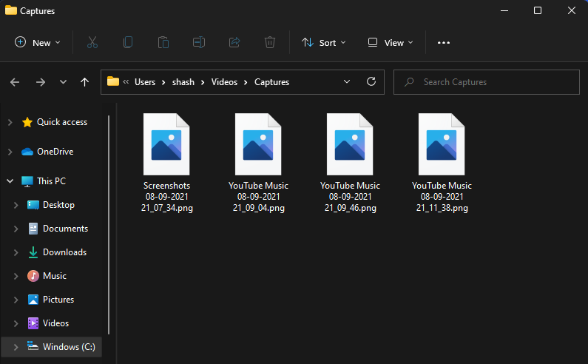Open the See more ellipsis menu
The height and width of the screenshot is (364, 588).
444,43
